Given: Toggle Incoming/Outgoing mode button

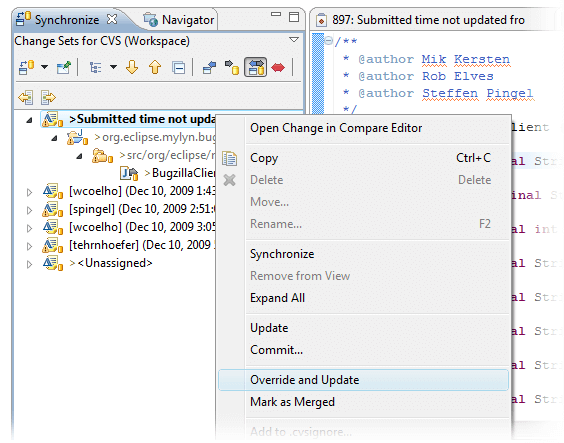Looking at the screenshot, I should [x=255, y=67].
